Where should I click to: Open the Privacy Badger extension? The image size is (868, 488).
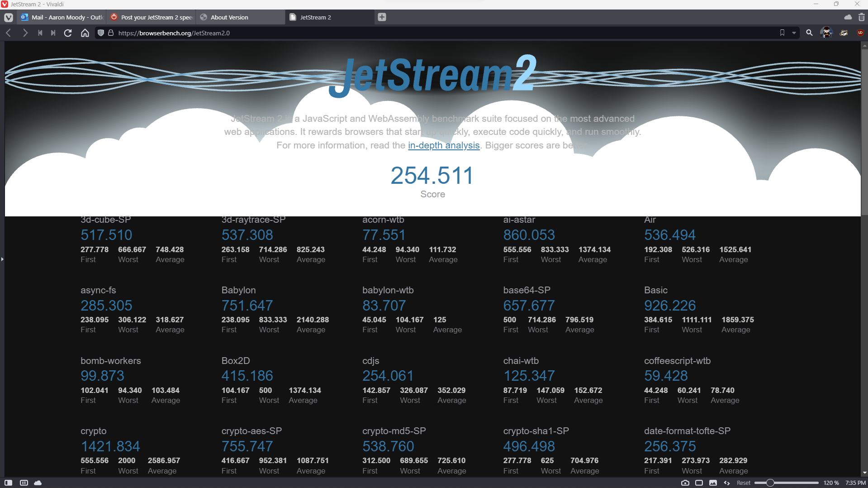[x=844, y=33]
